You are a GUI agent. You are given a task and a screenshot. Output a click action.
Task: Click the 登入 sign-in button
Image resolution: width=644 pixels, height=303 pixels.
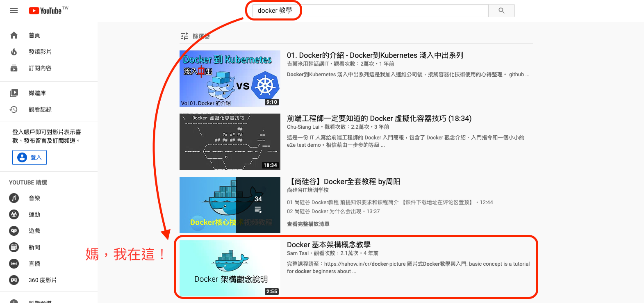[x=30, y=157]
